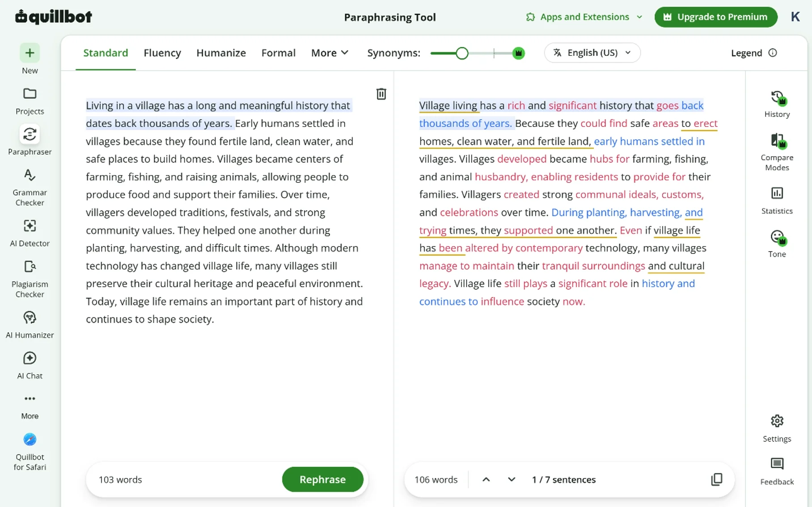Open the K profile avatar
812x507 pixels.
coord(795,17)
